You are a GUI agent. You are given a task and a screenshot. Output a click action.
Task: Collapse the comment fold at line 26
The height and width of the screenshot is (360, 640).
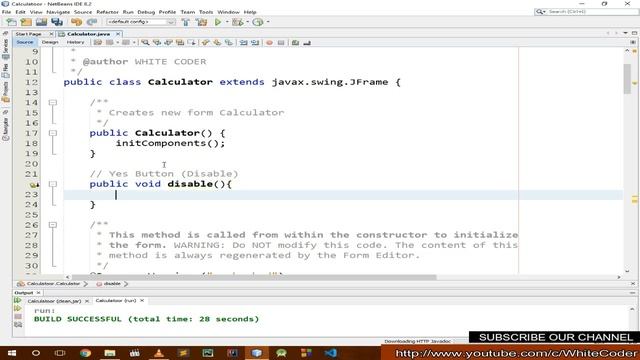[53, 225]
